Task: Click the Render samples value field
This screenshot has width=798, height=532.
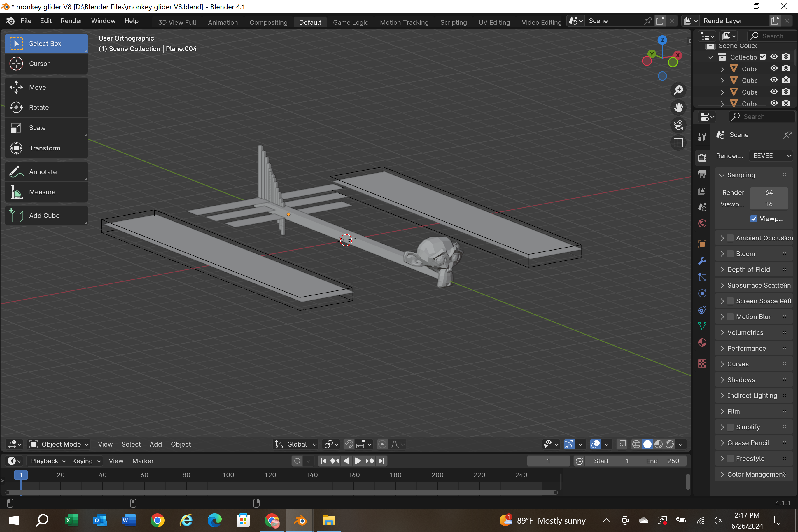Action: click(769, 193)
